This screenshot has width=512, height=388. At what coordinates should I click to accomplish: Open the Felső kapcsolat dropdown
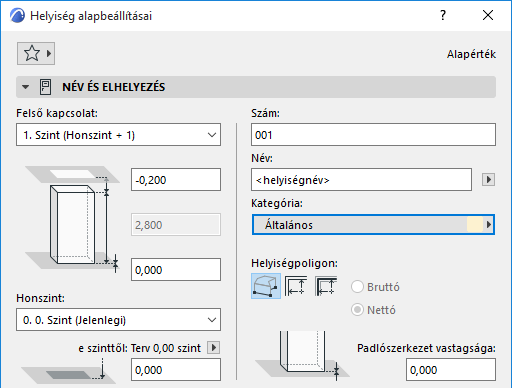[118, 135]
